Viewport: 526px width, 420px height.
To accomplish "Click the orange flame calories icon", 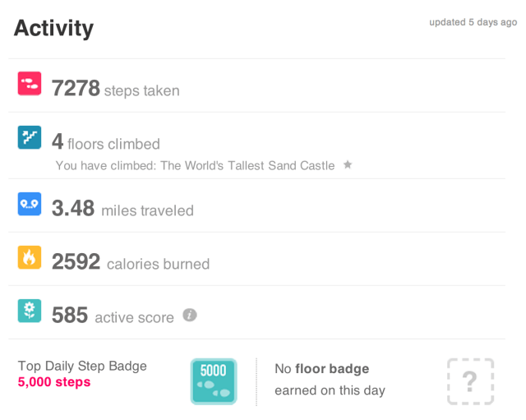I will point(30,257).
